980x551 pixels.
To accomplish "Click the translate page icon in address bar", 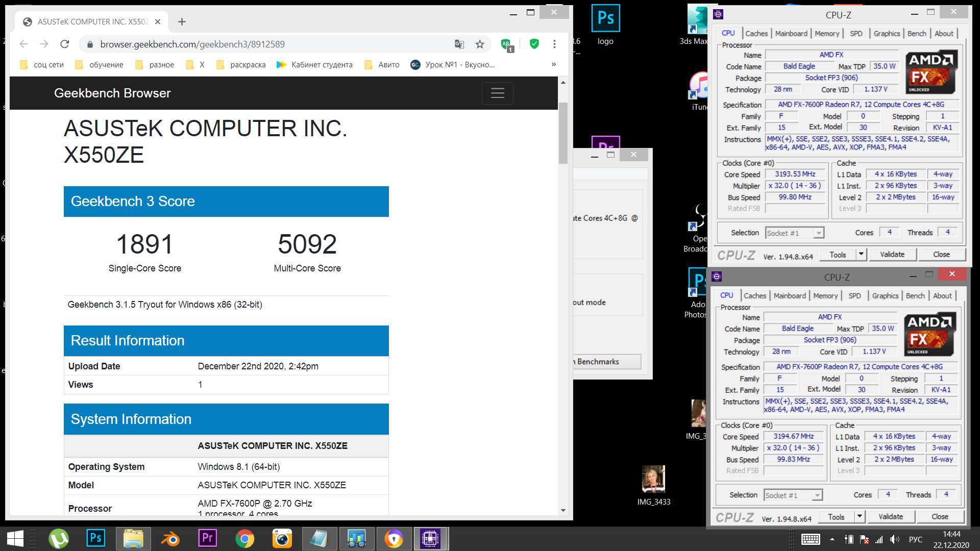I will click(x=459, y=44).
